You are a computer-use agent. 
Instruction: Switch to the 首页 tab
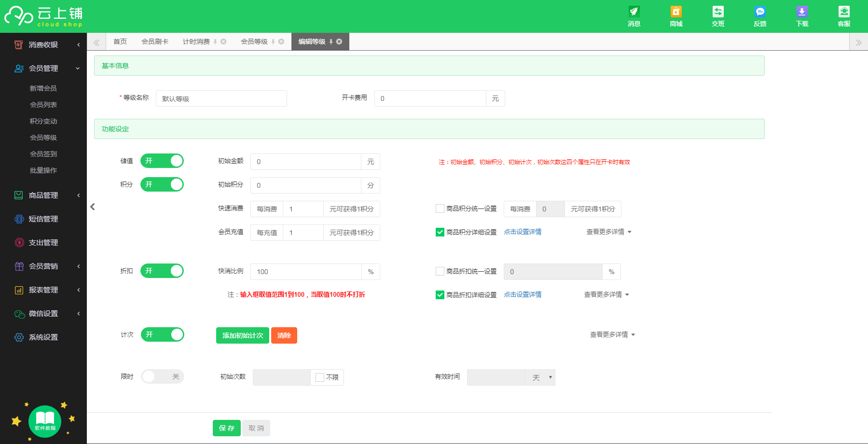pos(120,42)
